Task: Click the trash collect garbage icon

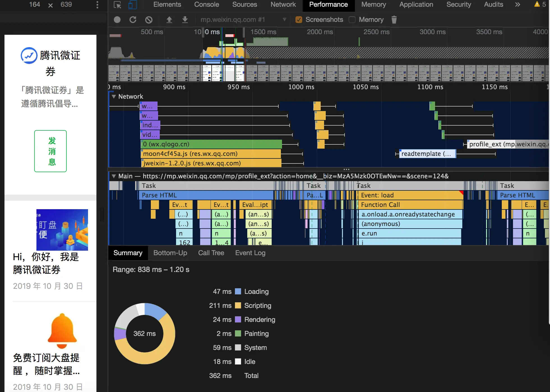Action: 394,20
